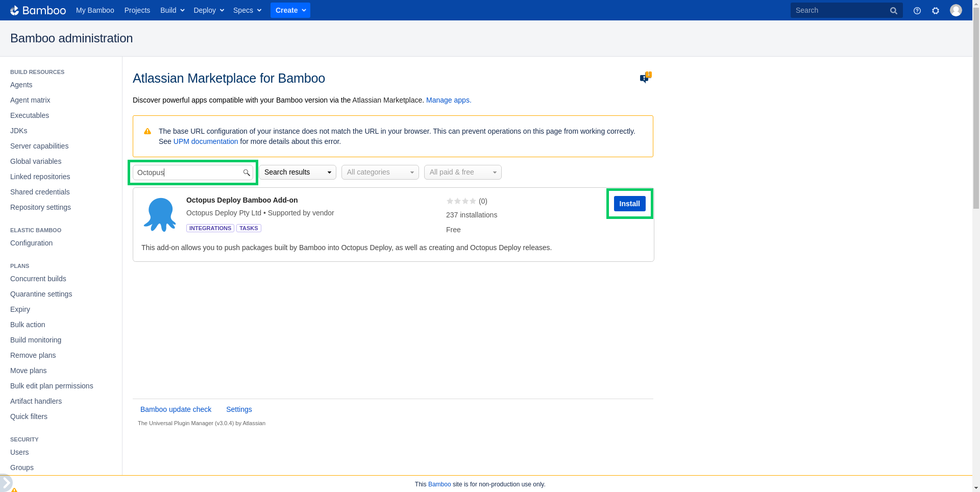
Task: Open Bulk edit plan permissions
Action: click(x=52, y=386)
